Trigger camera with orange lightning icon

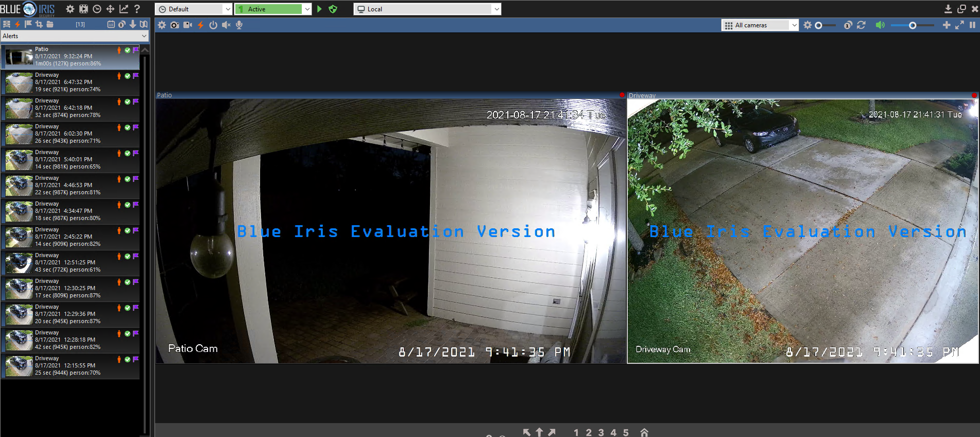200,25
